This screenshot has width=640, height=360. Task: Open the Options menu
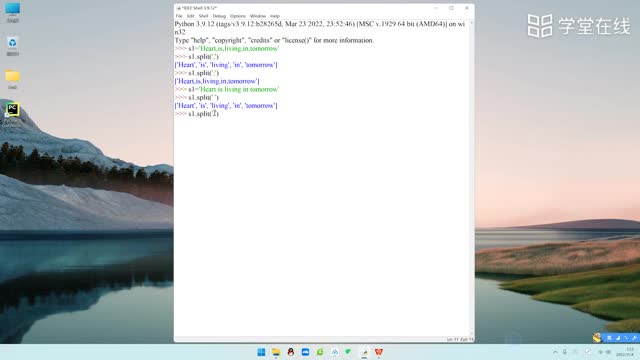238,16
